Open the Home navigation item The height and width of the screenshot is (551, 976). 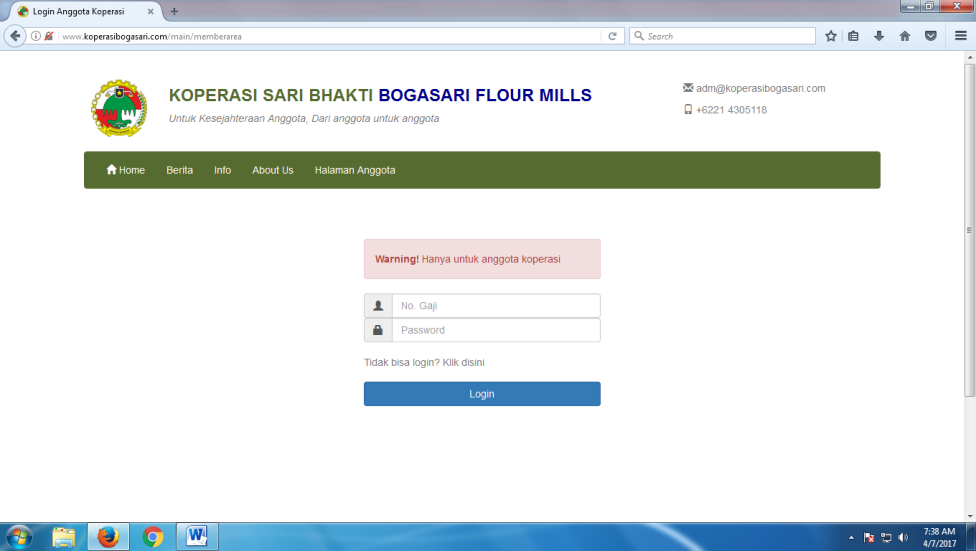coord(126,170)
